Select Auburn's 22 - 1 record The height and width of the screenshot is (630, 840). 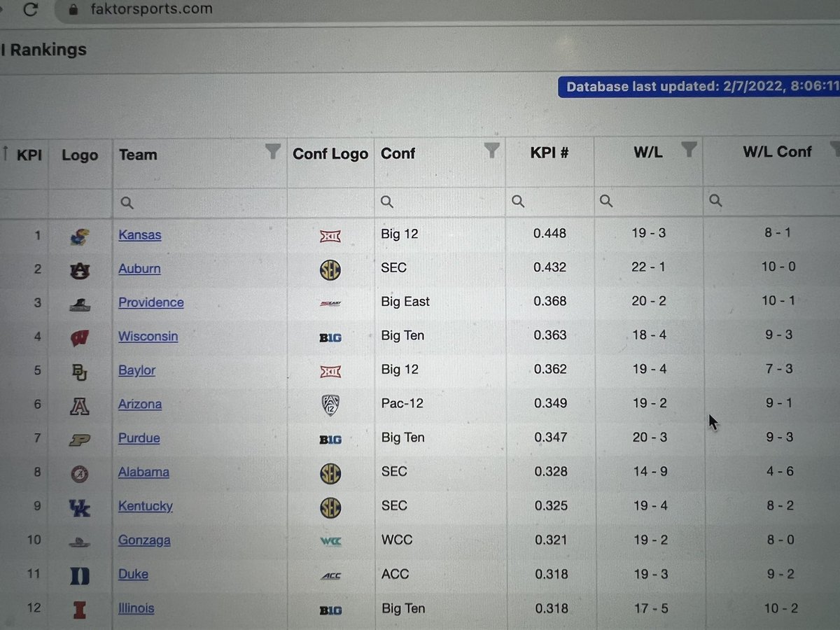[x=649, y=267]
